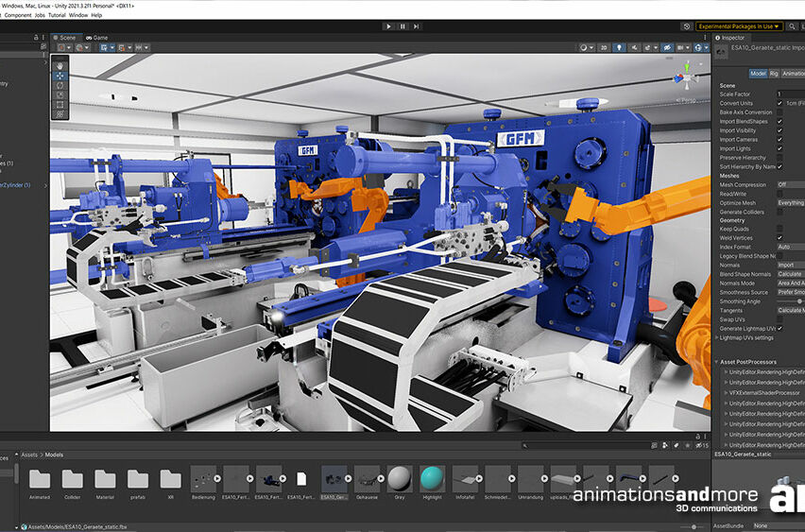Enable the Bake Axis Conversion checkbox

(x=779, y=112)
